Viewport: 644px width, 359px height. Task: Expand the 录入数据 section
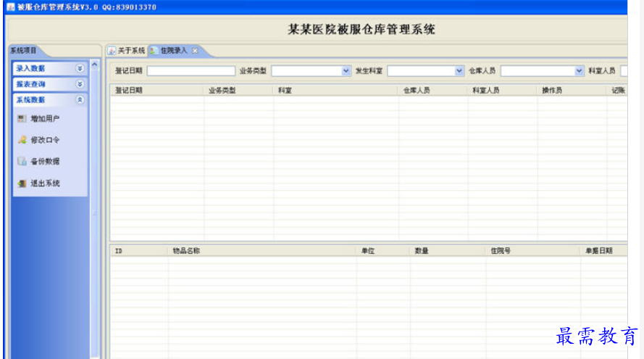coord(80,68)
